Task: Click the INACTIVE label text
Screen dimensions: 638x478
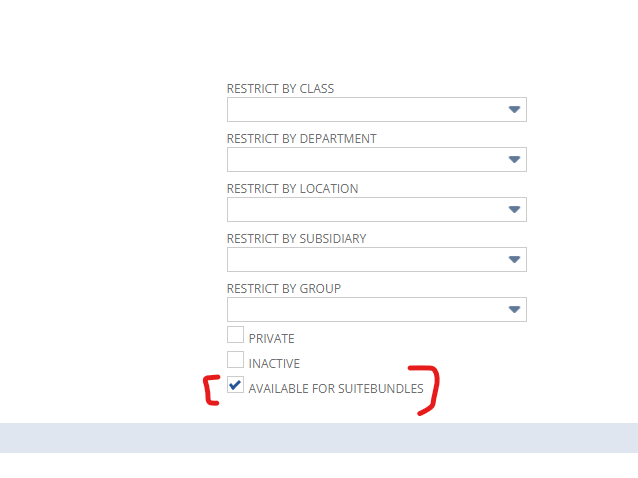Action: [x=274, y=364]
